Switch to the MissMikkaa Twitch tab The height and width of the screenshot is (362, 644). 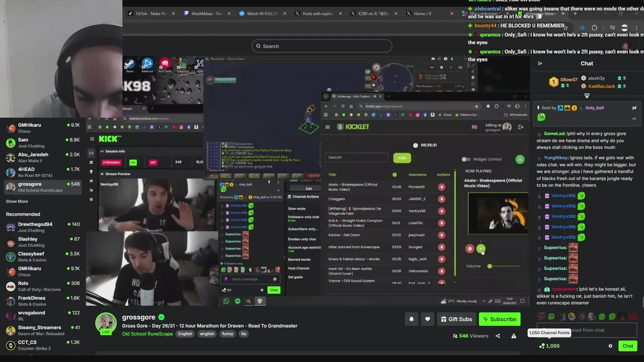[x=207, y=14]
